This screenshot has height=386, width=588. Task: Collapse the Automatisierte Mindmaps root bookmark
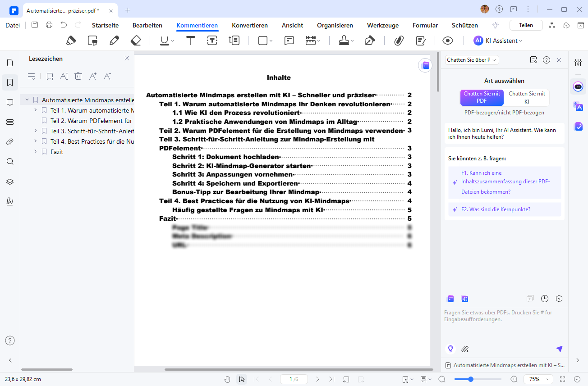[27, 100]
